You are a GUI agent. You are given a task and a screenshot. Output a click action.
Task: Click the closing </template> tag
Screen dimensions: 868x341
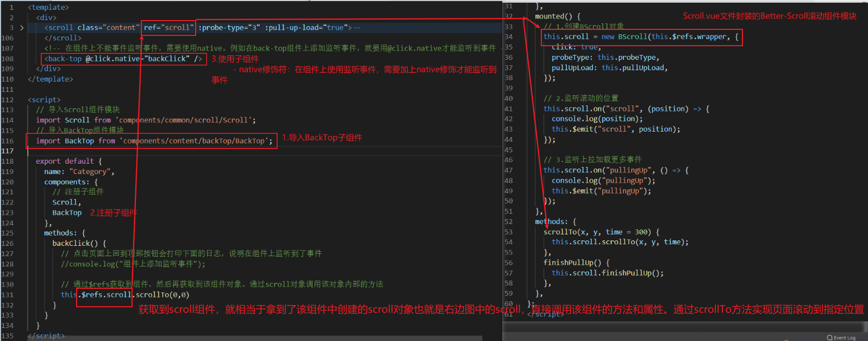pyautogui.click(x=51, y=79)
